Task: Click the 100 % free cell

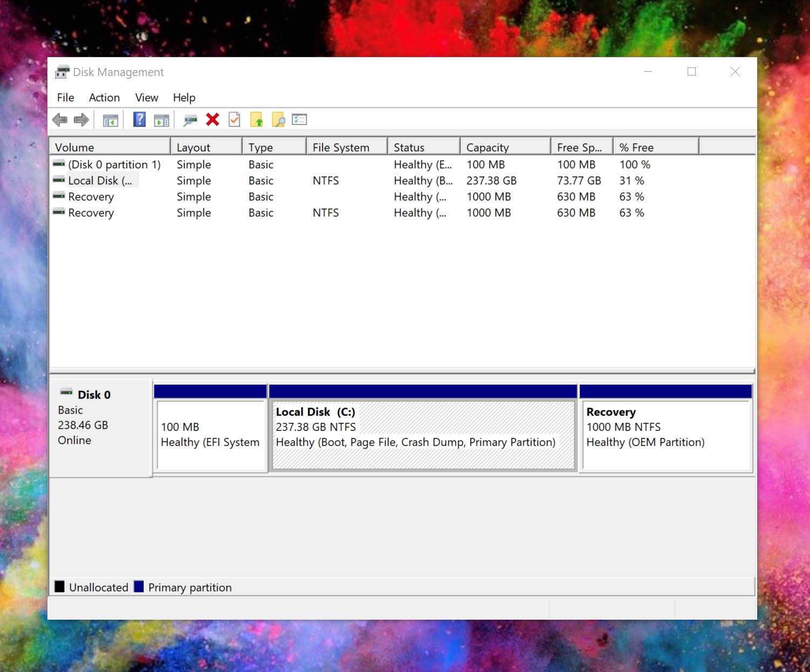Action: [635, 164]
